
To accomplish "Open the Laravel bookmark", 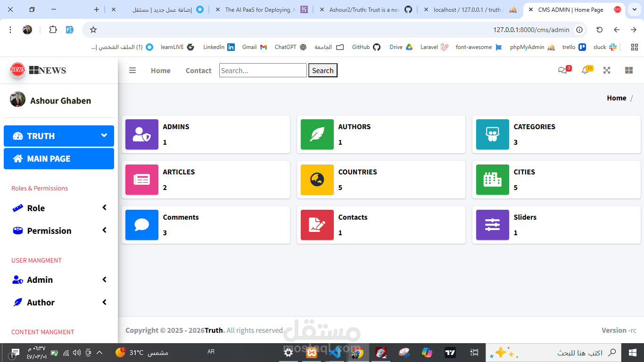I will click(x=434, y=47).
